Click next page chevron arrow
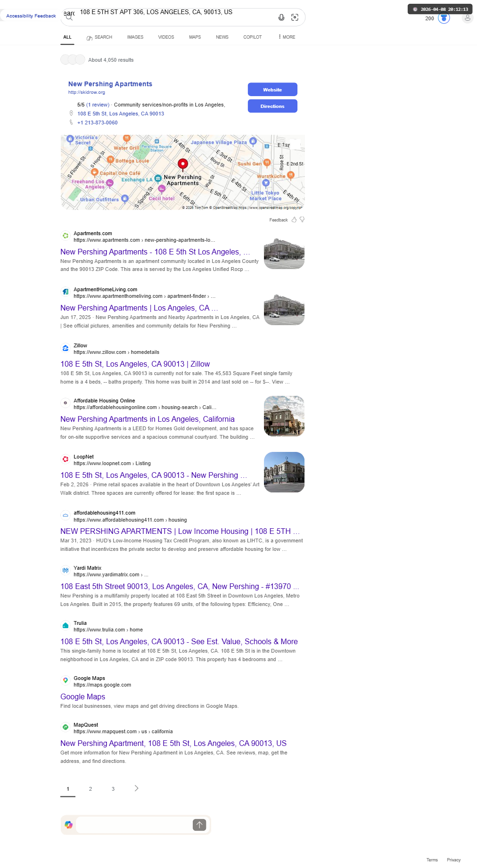Screen dimensions: 477x868 (x=136, y=788)
